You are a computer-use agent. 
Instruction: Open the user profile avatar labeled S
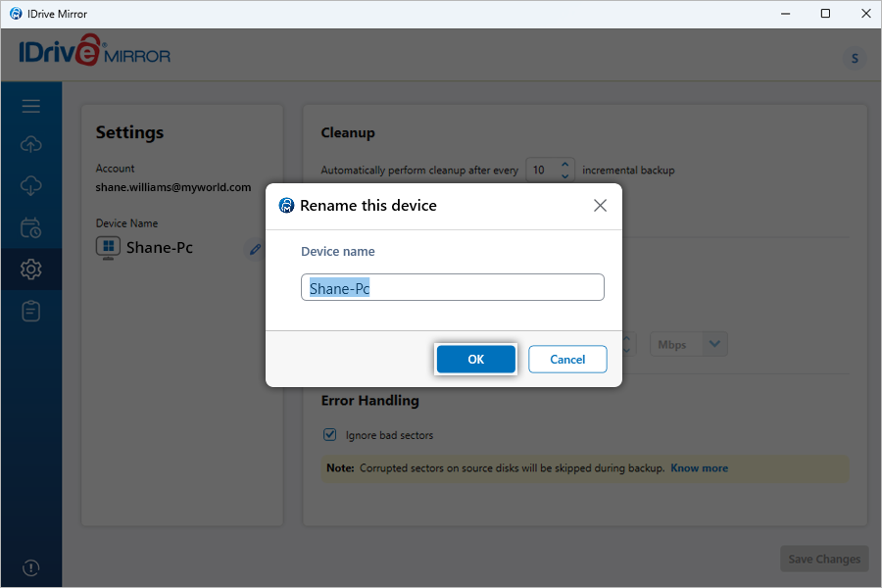(x=855, y=59)
